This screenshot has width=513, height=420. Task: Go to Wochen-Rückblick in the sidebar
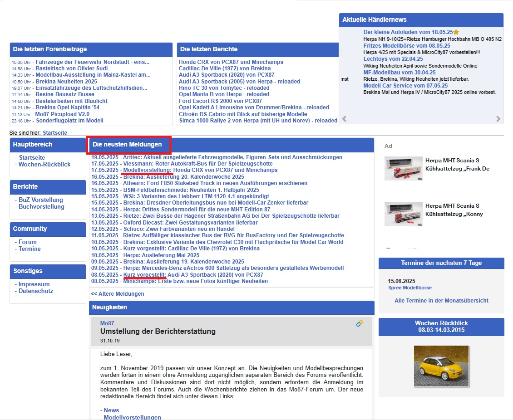44,165
